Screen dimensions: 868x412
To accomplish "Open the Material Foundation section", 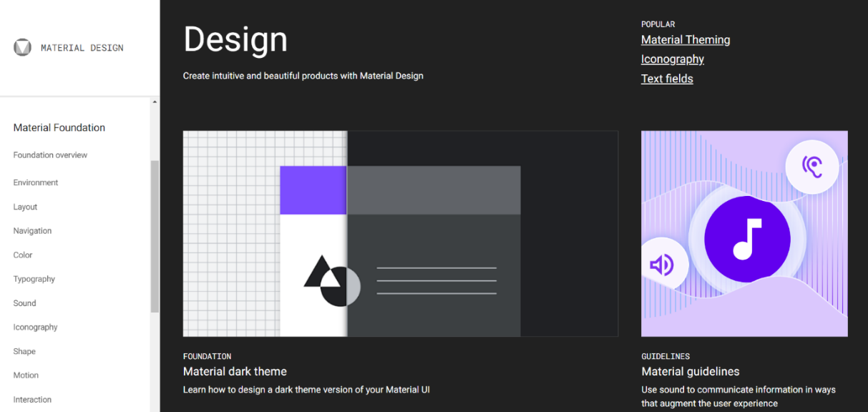I will (59, 127).
